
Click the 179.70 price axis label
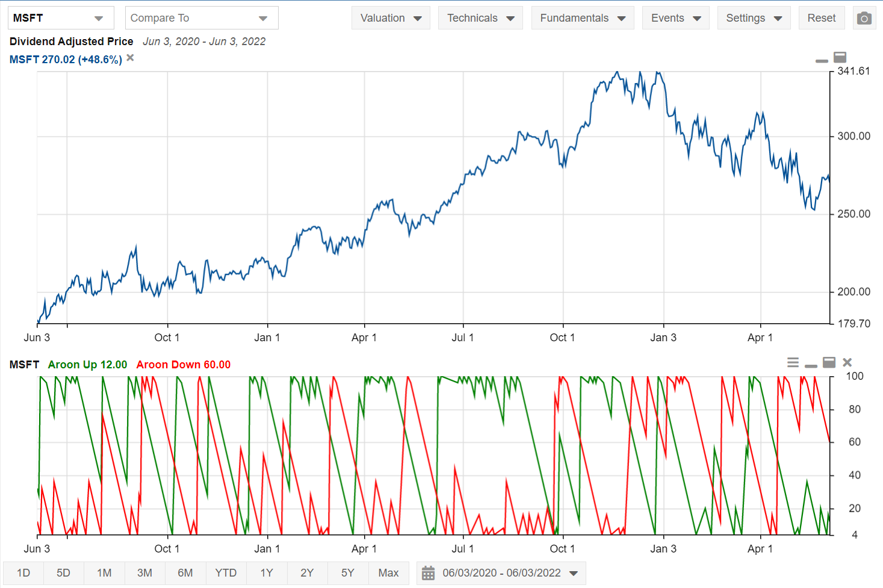click(x=854, y=324)
